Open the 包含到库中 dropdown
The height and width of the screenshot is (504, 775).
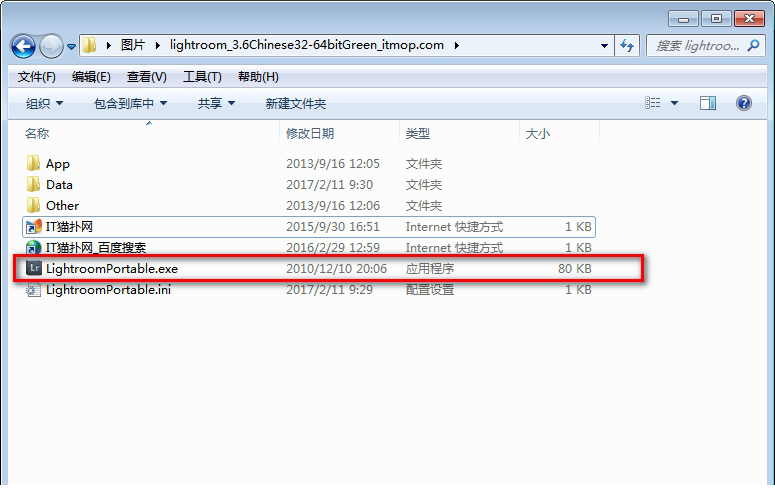pos(130,103)
